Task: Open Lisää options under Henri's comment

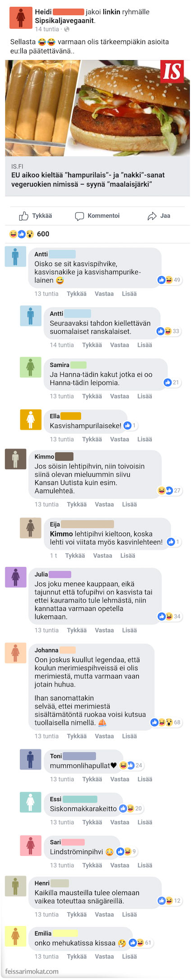Action: 129,914
